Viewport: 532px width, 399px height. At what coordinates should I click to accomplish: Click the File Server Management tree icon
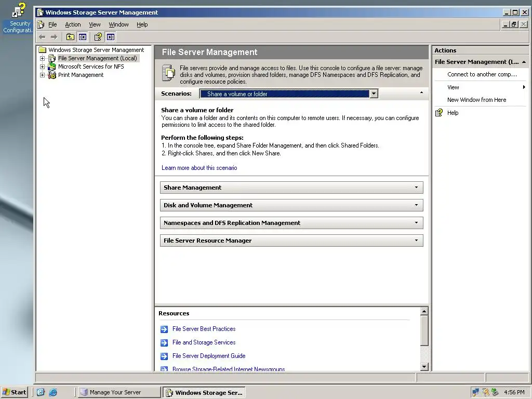point(52,58)
